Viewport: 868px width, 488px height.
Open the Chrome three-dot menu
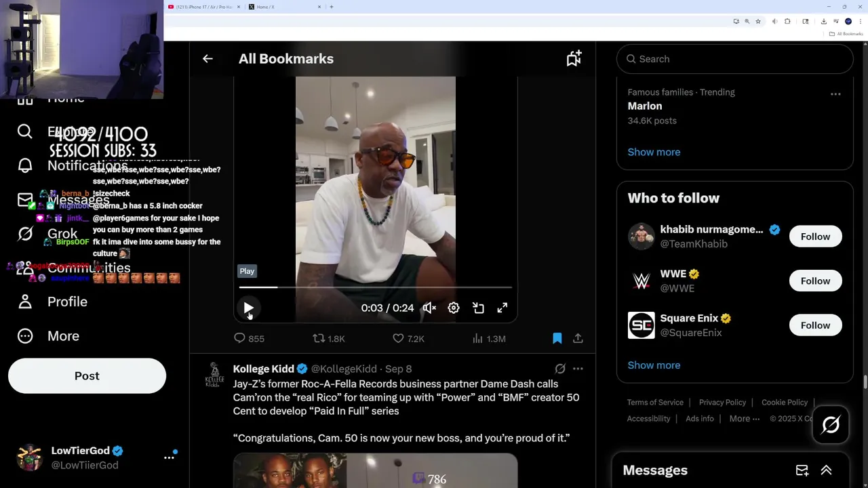click(860, 21)
